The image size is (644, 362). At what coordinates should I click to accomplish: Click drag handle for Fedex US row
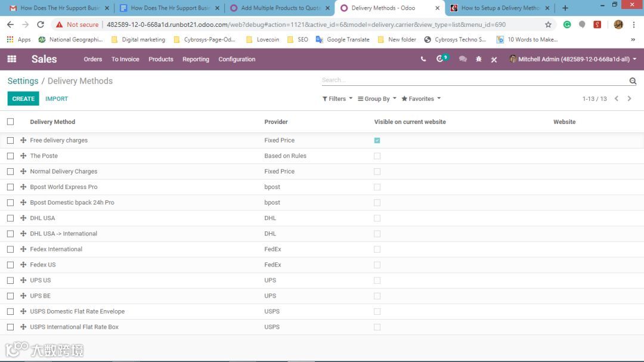click(x=23, y=265)
